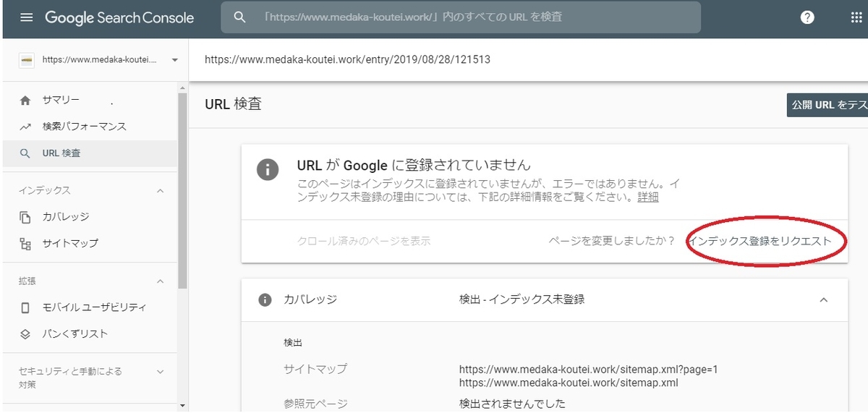Click the sidebar scrollbar down arrow
The height and width of the screenshot is (413, 868).
pyautogui.click(x=182, y=406)
